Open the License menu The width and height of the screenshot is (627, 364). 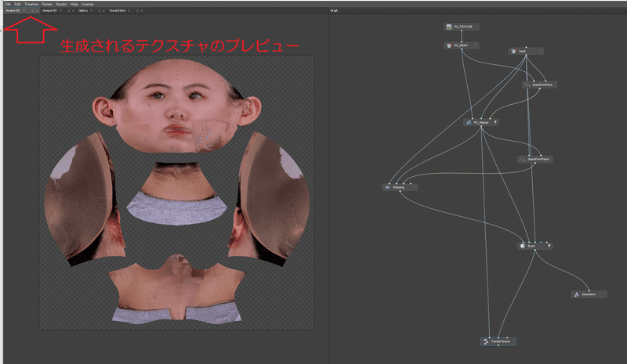click(88, 4)
